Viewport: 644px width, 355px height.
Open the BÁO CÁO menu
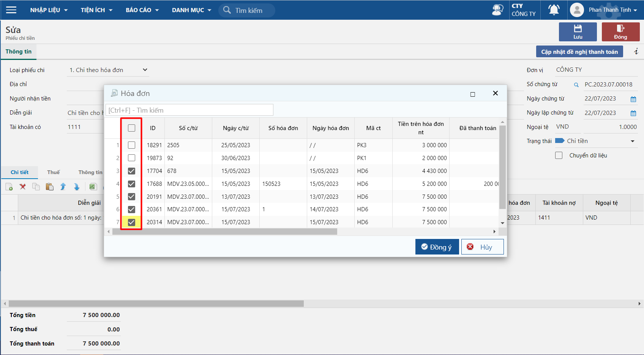pyautogui.click(x=142, y=10)
